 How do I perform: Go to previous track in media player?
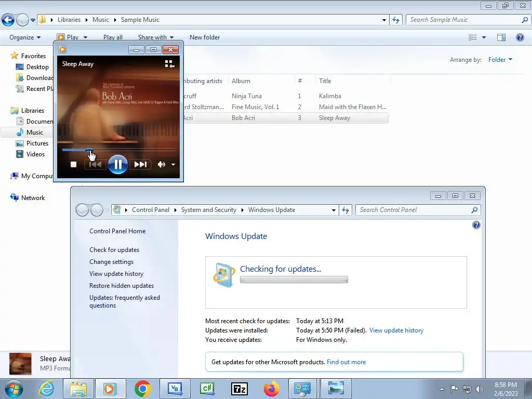pyautogui.click(x=95, y=165)
